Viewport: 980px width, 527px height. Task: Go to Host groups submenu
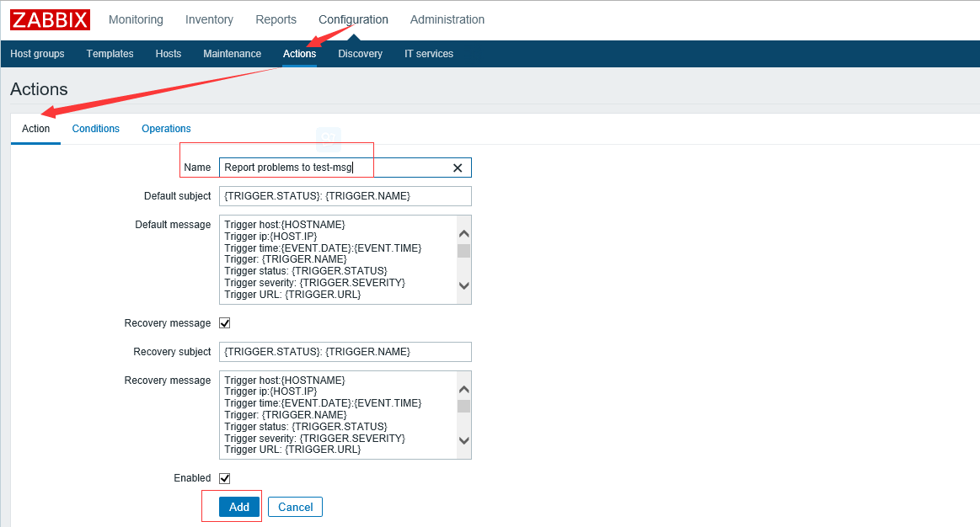click(x=38, y=54)
